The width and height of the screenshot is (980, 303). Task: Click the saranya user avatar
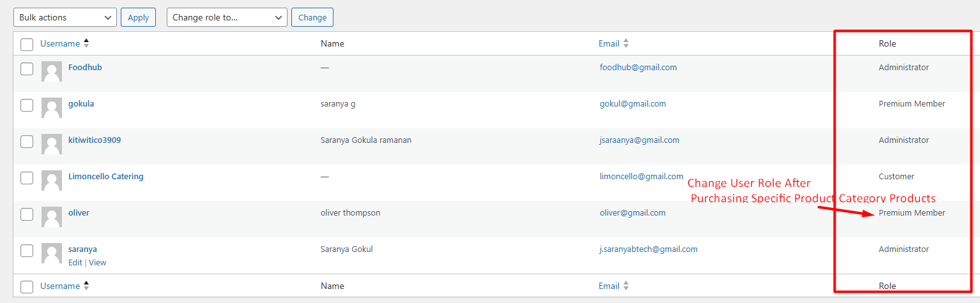pos(52,254)
